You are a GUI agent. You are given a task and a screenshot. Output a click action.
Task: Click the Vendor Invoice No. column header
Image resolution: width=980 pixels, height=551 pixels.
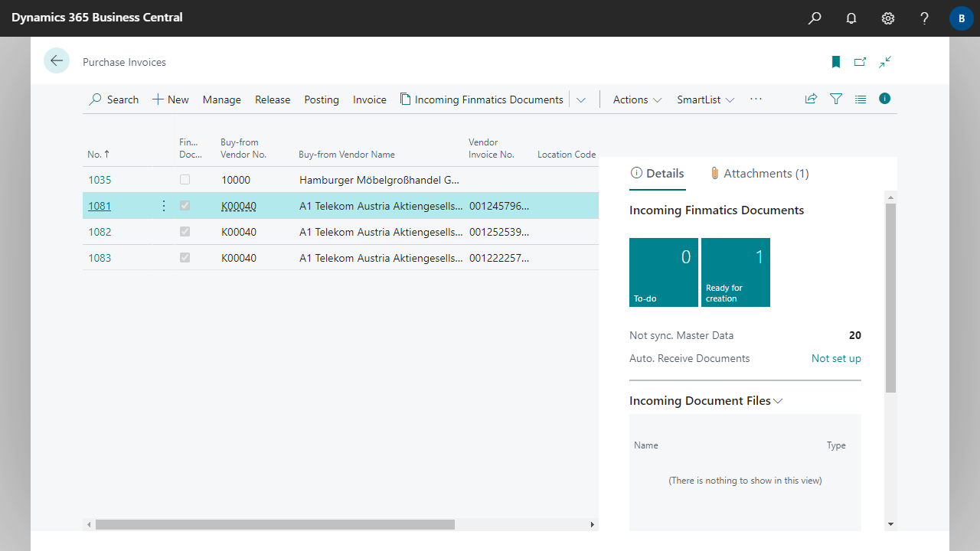pyautogui.click(x=492, y=148)
